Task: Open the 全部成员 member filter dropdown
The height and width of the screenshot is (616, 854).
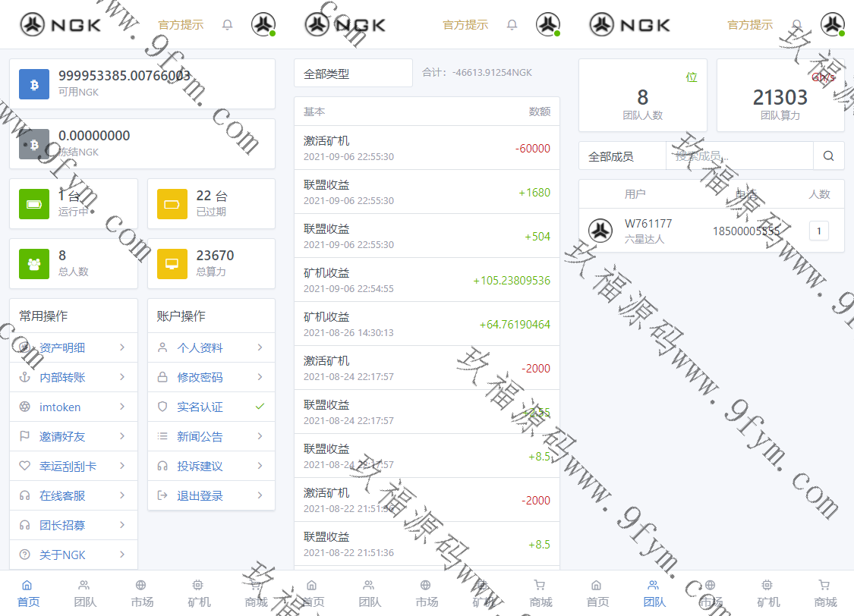Action: [622, 156]
